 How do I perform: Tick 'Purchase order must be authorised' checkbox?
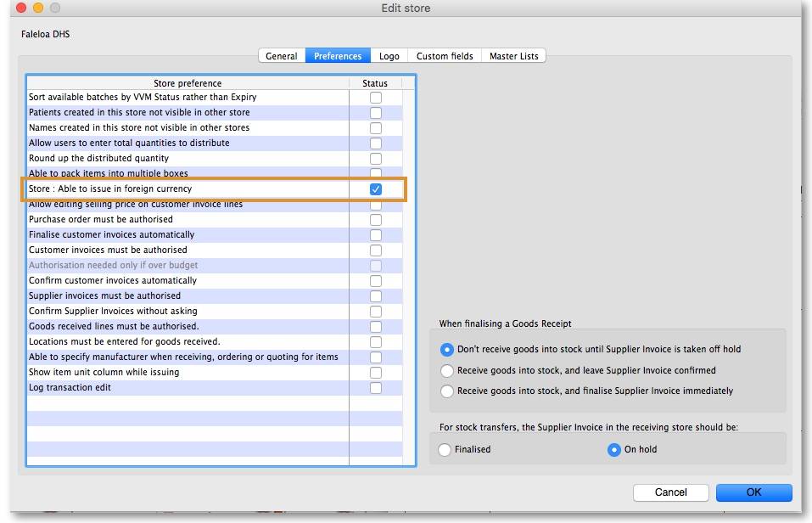(x=375, y=220)
